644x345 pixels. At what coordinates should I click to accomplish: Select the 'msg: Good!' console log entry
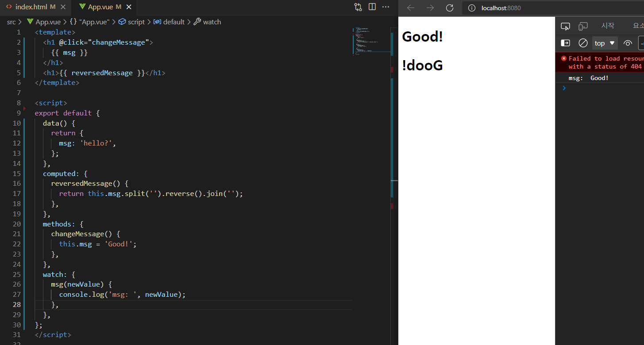(600, 78)
